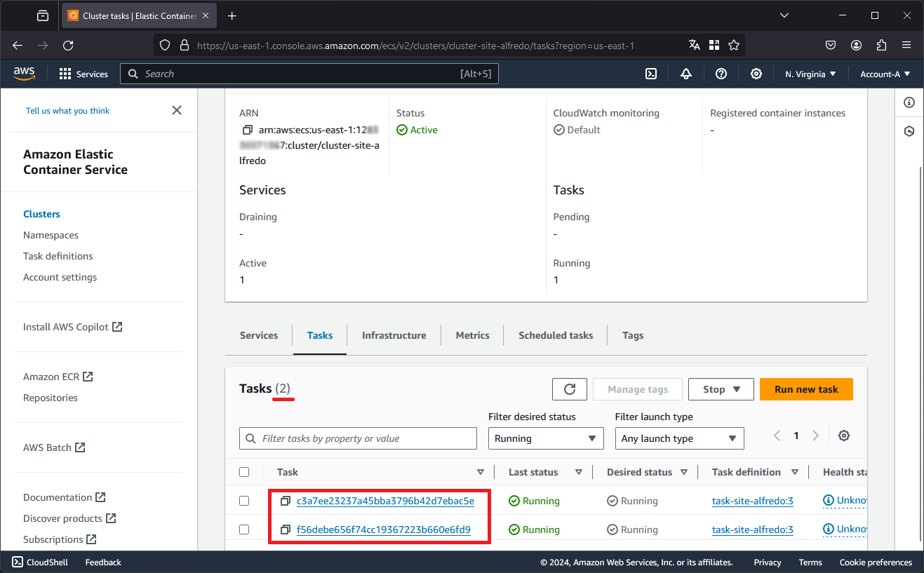
Task: Open Account settings in sidebar
Action: coord(60,277)
